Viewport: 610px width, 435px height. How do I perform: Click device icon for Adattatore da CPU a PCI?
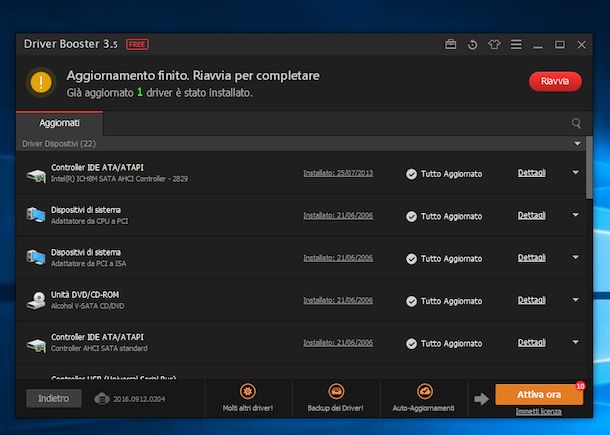click(x=36, y=215)
